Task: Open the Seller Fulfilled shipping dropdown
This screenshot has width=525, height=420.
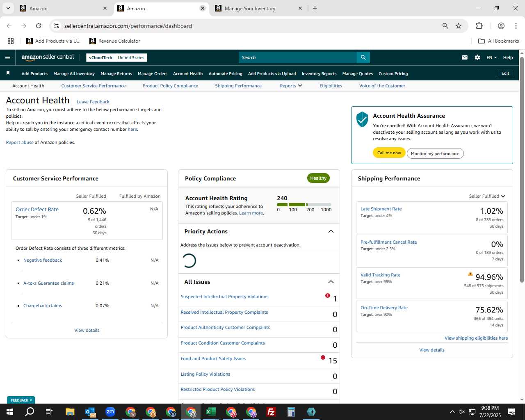Action: click(487, 196)
